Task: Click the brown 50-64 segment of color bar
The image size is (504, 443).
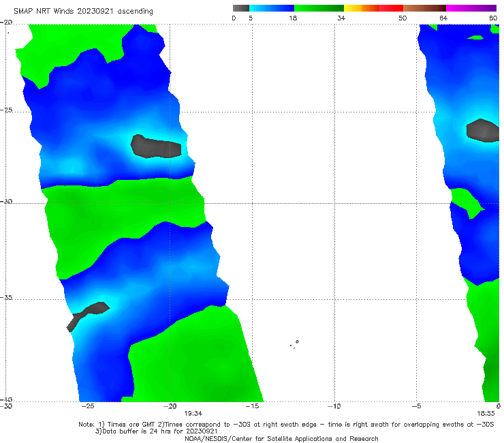Action: 424,8
